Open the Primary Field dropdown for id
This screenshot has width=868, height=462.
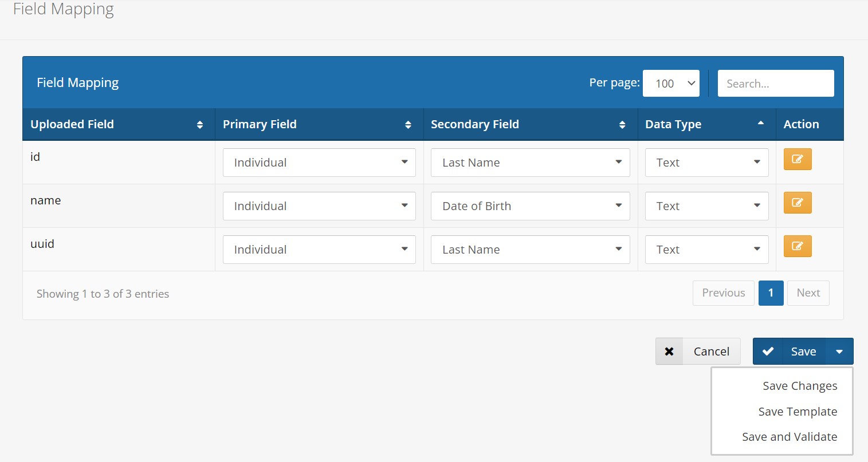(319, 163)
